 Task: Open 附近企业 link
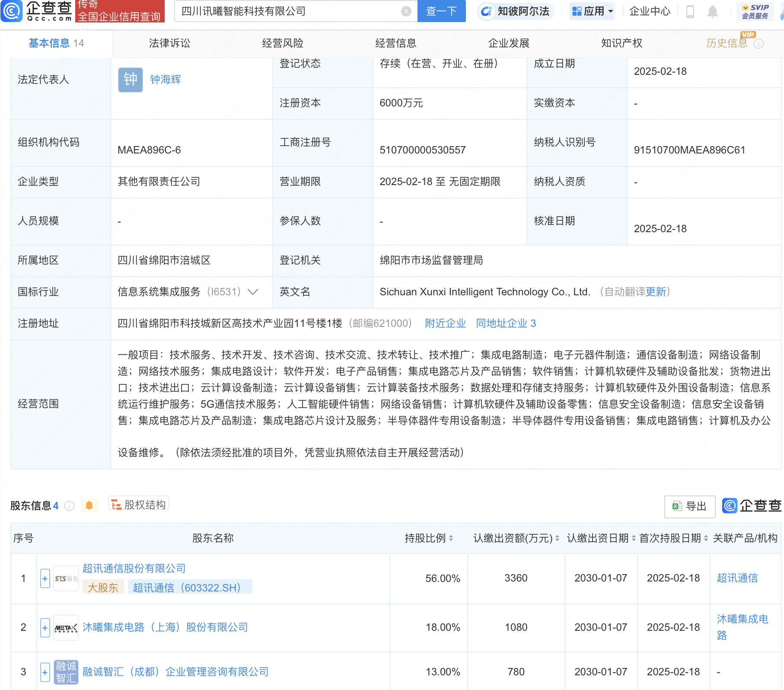[445, 323]
